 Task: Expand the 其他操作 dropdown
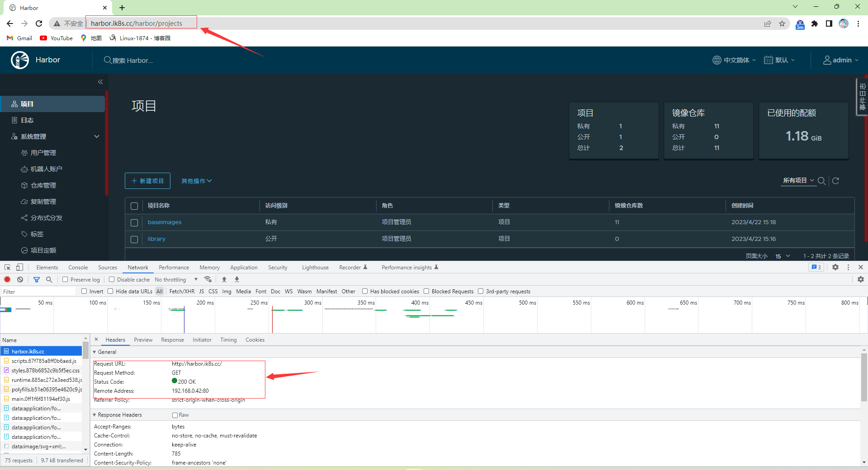click(x=196, y=181)
